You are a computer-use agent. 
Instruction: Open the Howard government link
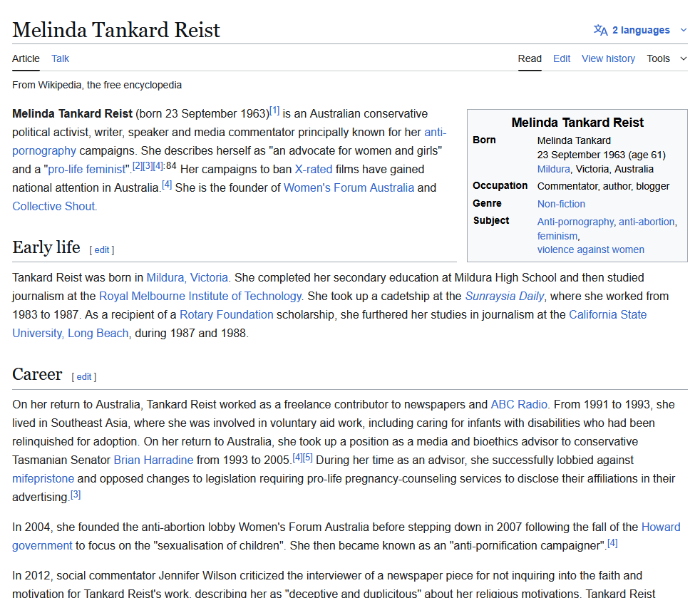click(661, 527)
